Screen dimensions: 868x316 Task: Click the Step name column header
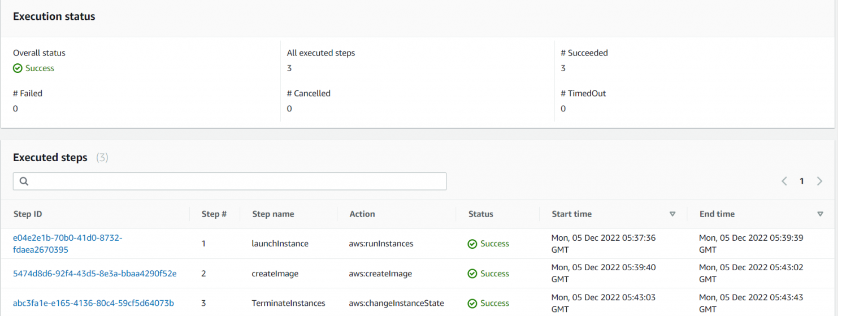point(273,214)
